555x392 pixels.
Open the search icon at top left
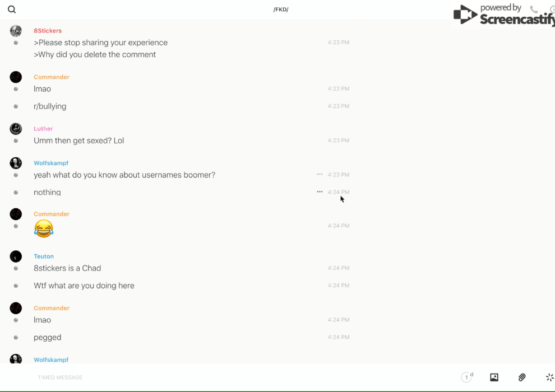click(x=12, y=10)
